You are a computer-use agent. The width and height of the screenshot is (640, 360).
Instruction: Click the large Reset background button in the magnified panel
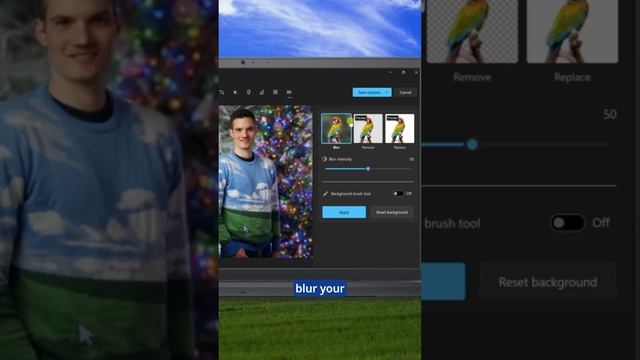pos(548,282)
